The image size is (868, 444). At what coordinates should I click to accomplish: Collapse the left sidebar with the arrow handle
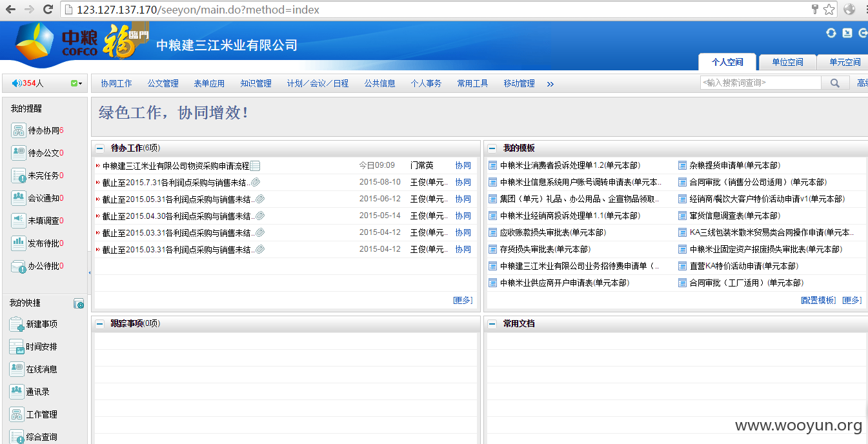[89, 273]
